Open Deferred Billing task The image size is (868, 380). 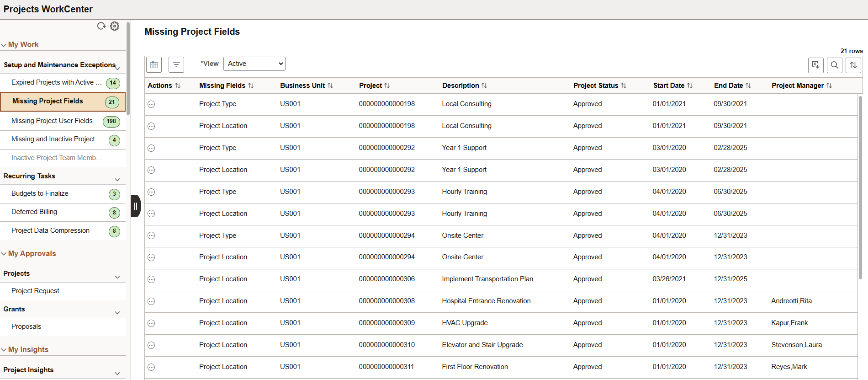[x=63, y=212]
